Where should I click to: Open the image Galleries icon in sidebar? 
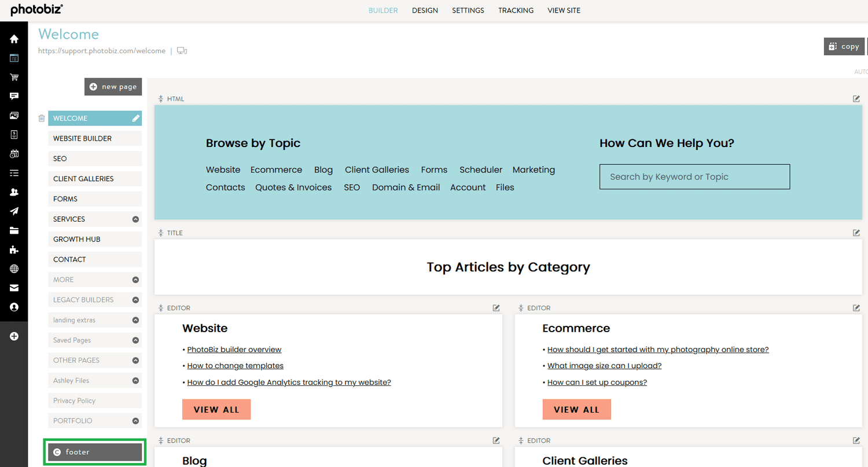(14, 115)
